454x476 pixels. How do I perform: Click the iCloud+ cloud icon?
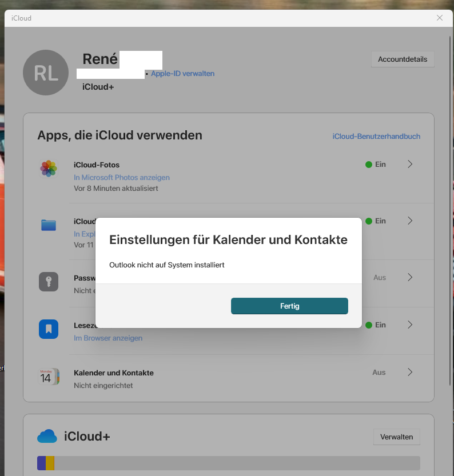(x=47, y=436)
